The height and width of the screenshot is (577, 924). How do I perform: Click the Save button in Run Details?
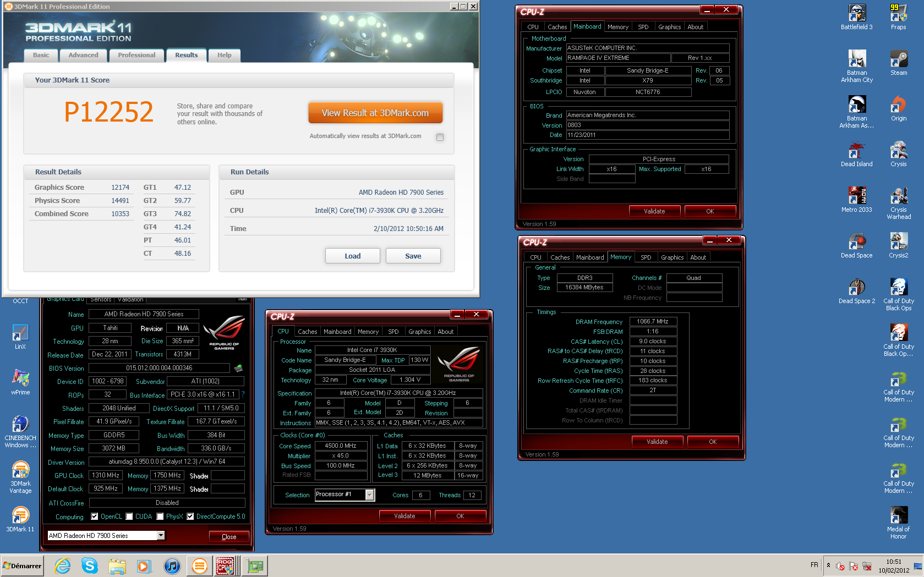413,256
